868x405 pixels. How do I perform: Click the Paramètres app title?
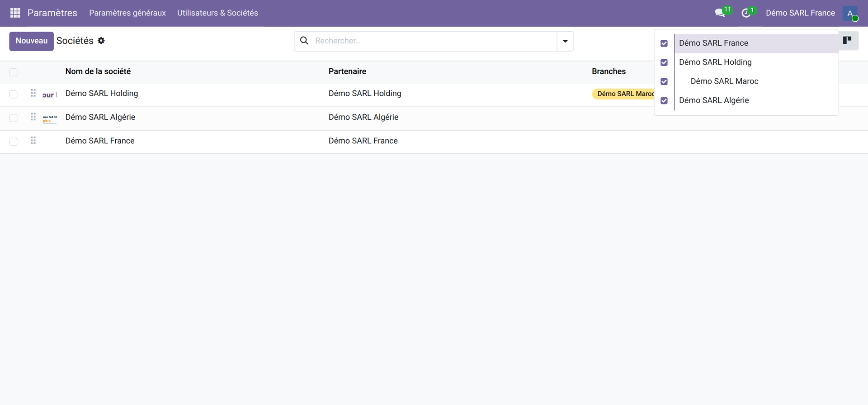coord(52,13)
